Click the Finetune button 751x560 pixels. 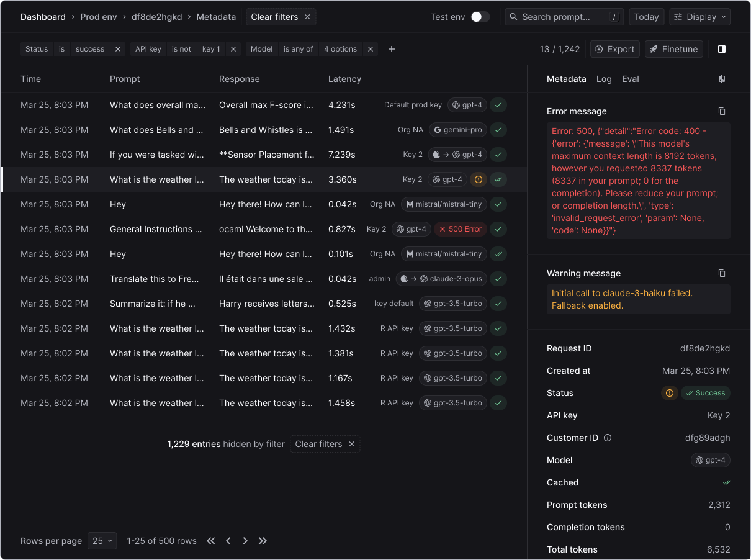[673, 49]
